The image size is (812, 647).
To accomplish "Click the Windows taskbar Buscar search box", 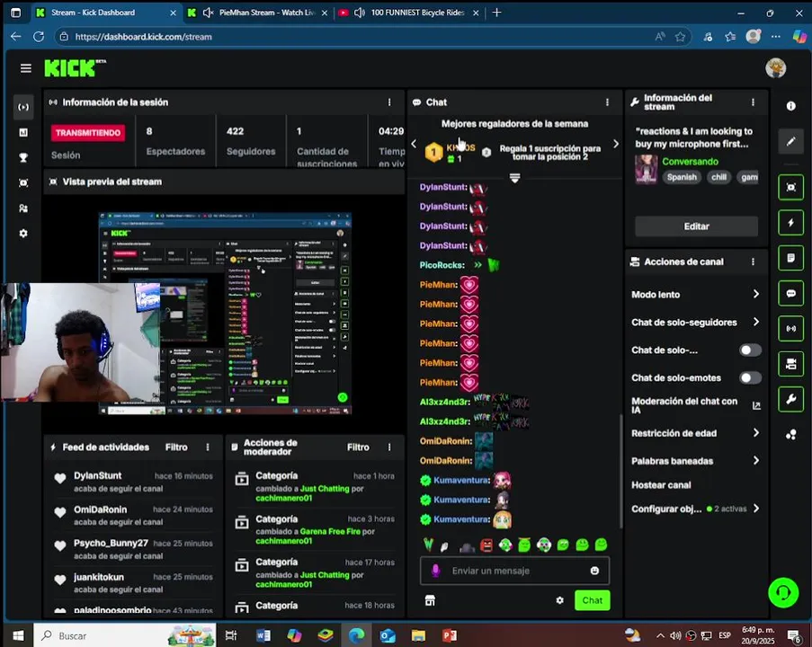I will tap(124, 635).
